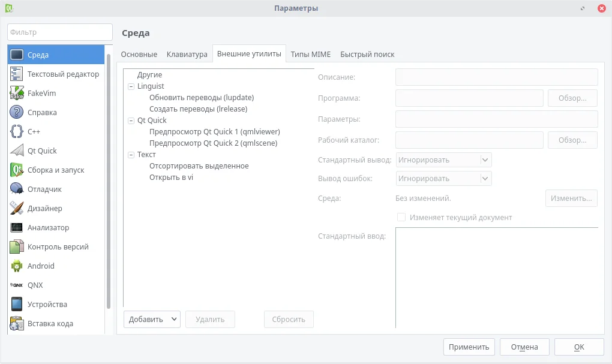Collapse the Linguist tree group
The image size is (612, 364).
[131, 86]
